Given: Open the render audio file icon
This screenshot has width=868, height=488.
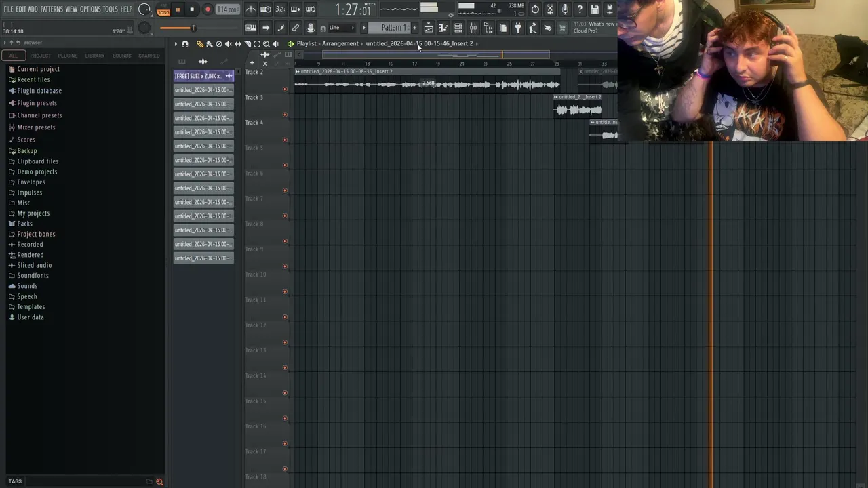Looking at the screenshot, I should click(x=610, y=9).
